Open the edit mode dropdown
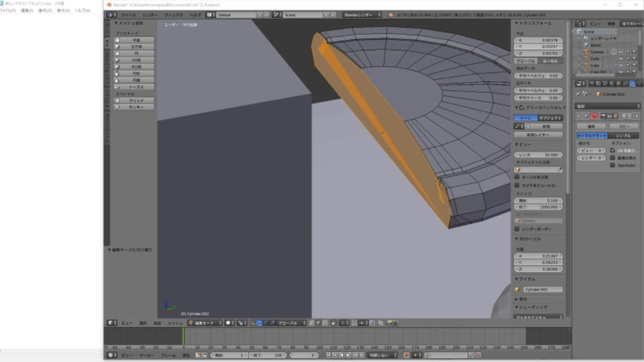 [x=205, y=322]
